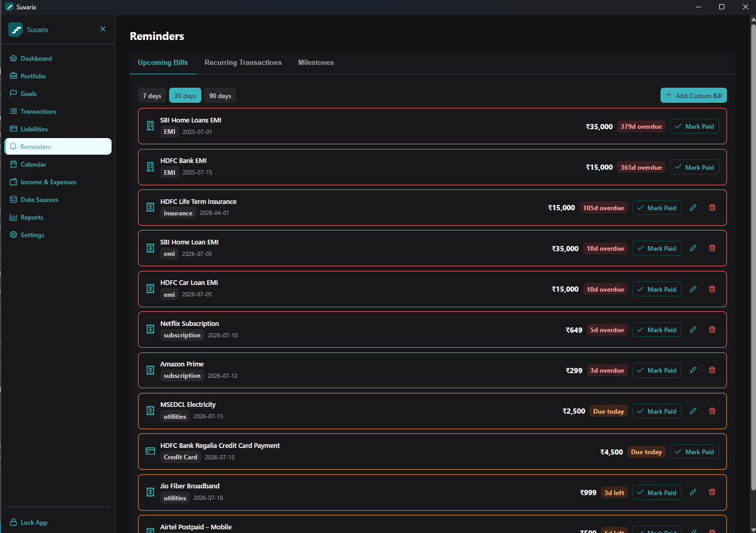Add a custom bill
756x533 pixels.
pos(694,95)
